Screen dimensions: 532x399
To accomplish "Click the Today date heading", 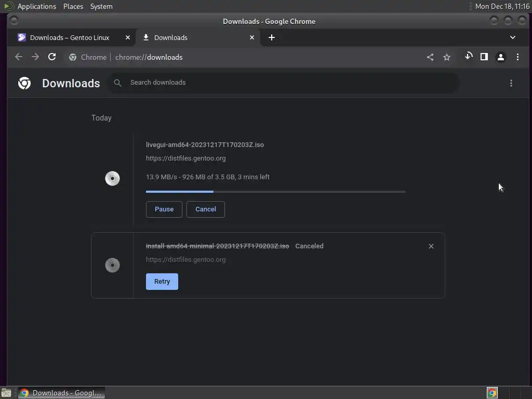I will 101,118.
